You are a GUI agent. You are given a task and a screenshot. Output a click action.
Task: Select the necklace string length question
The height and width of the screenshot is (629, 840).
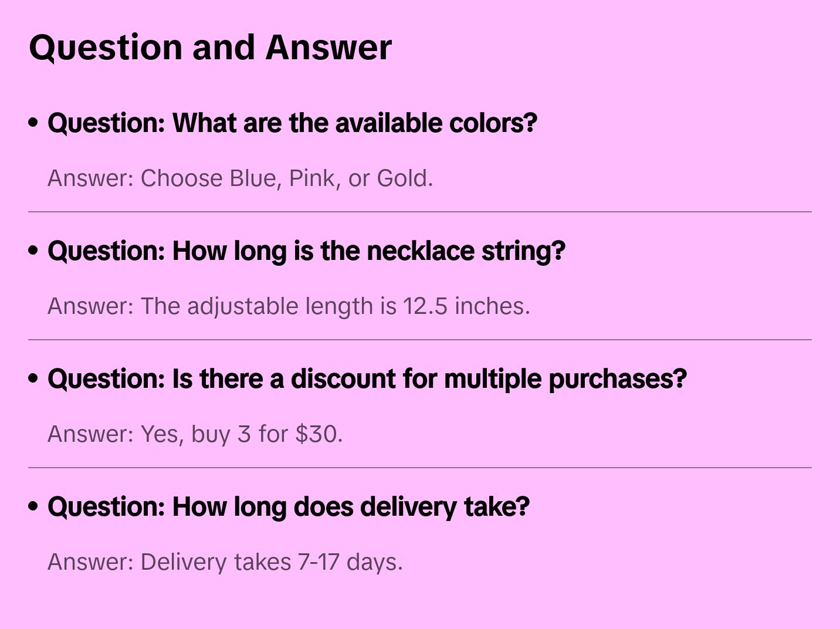point(306,251)
